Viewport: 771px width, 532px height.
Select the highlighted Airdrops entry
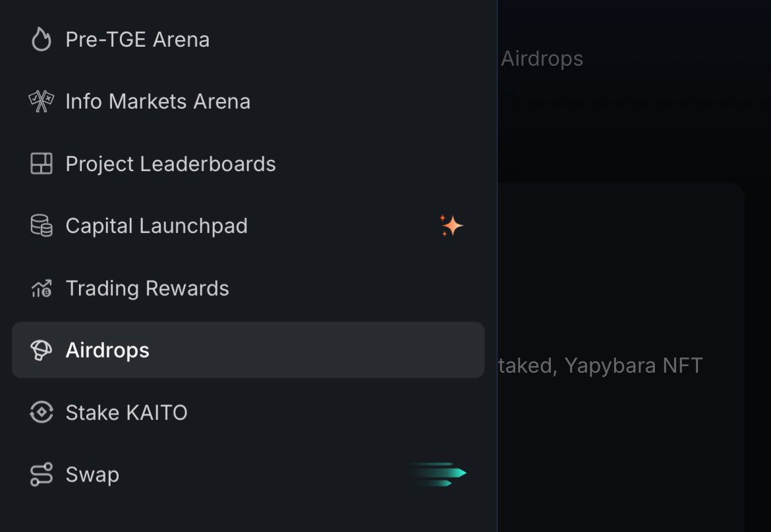pyautogui.click(x=107, y=350)
